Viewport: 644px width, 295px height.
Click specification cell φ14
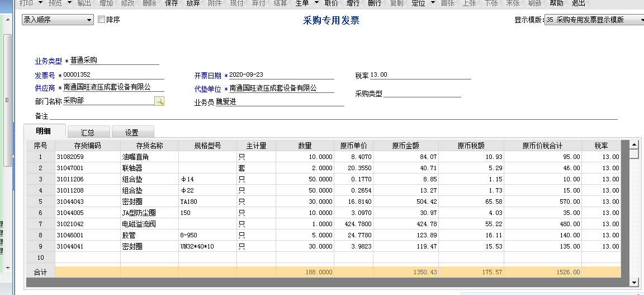coord(208,179)
